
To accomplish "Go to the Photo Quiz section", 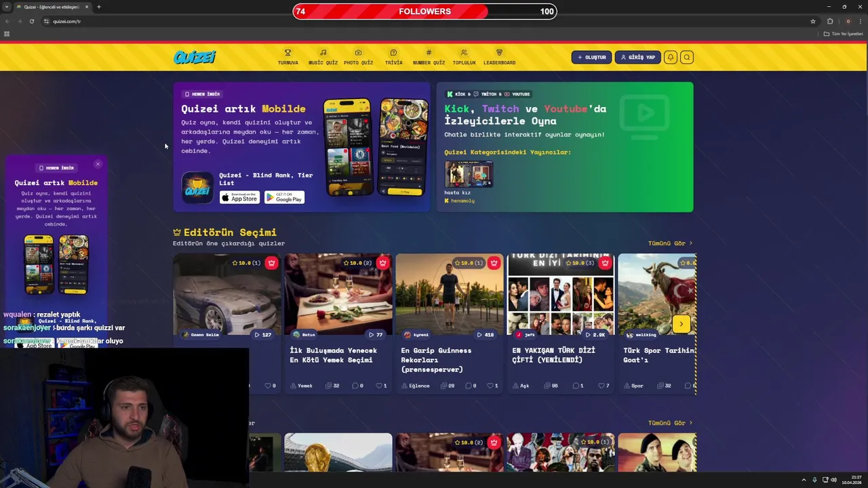I will pos(358,57).
